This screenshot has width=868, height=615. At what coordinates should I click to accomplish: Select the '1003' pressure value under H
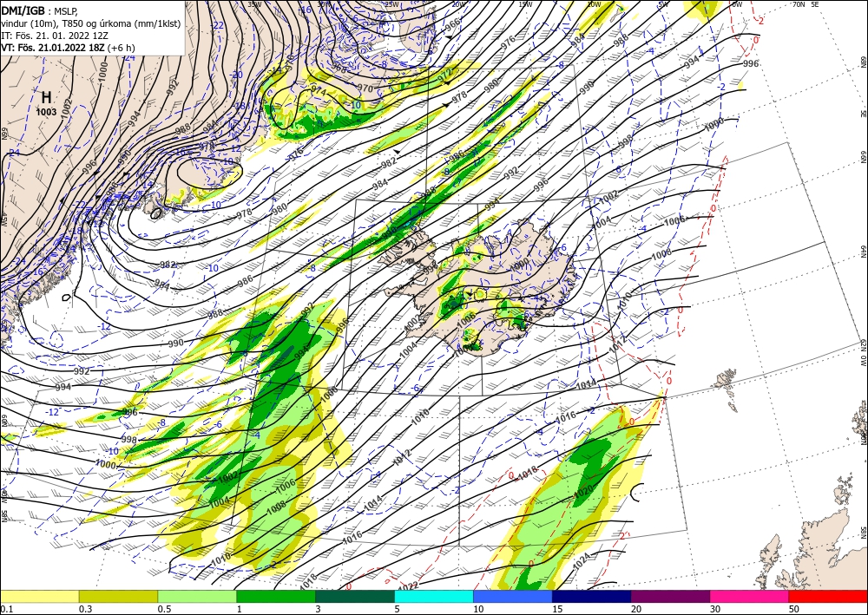[47, 112]
